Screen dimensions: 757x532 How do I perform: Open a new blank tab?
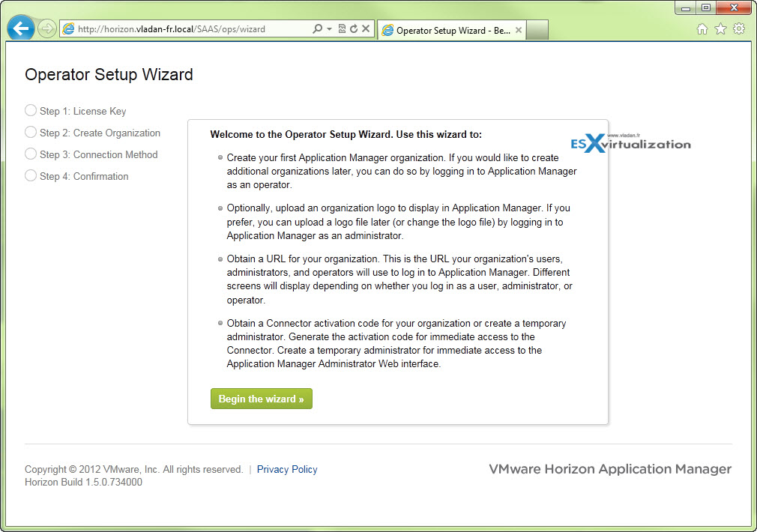coord(537,30)
